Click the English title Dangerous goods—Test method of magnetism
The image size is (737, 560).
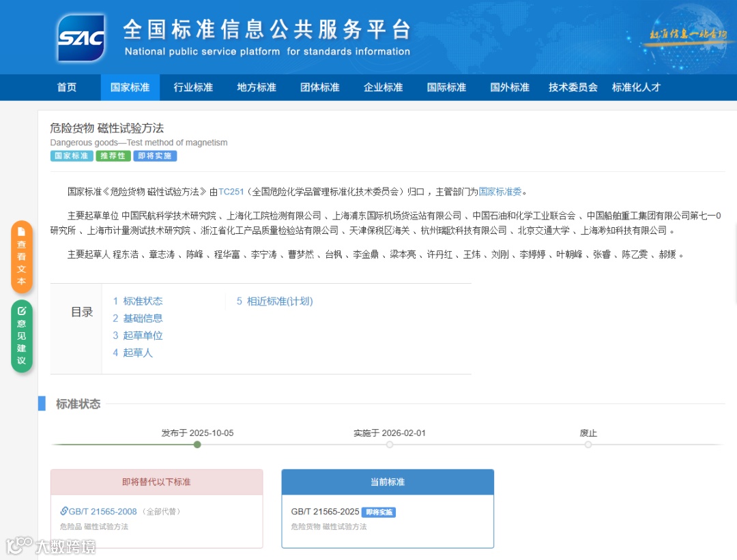point(139,143)
